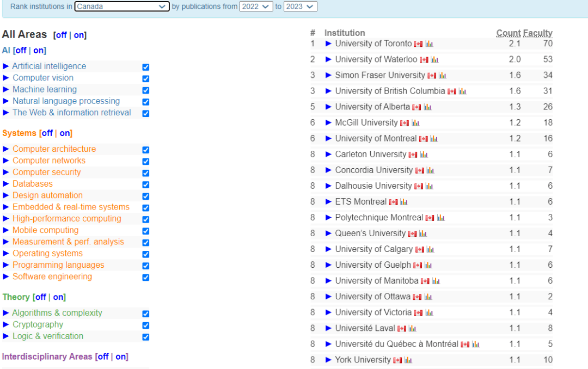
Task: Open chart icon for Polytechnique Montreal
Action: (441, 218)
